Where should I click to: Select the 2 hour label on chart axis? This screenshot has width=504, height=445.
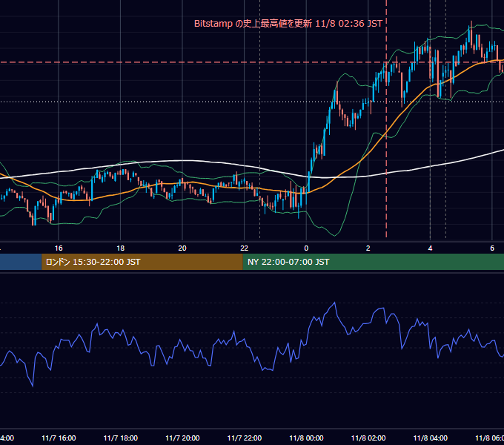click(x=368, y=248)
